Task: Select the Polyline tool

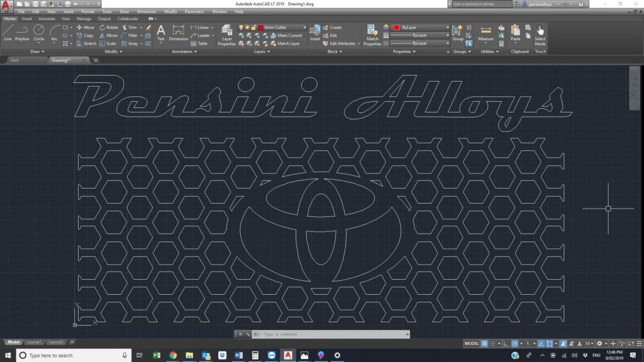Action: coord(22,33)
